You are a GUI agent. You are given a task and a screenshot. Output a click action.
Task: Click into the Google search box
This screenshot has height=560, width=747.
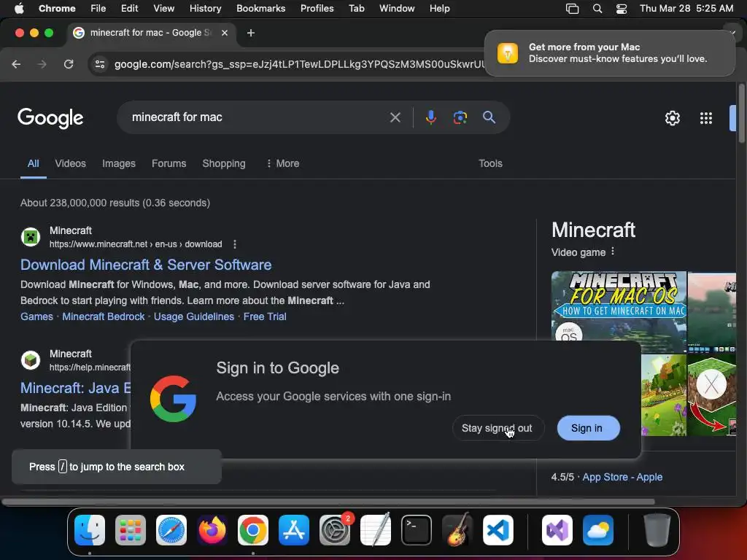pyautogui.click(x=258, y=117)
